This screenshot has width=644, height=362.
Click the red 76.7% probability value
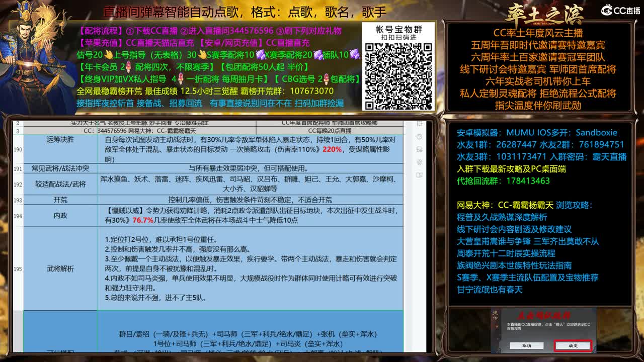(x=143, y=221)
